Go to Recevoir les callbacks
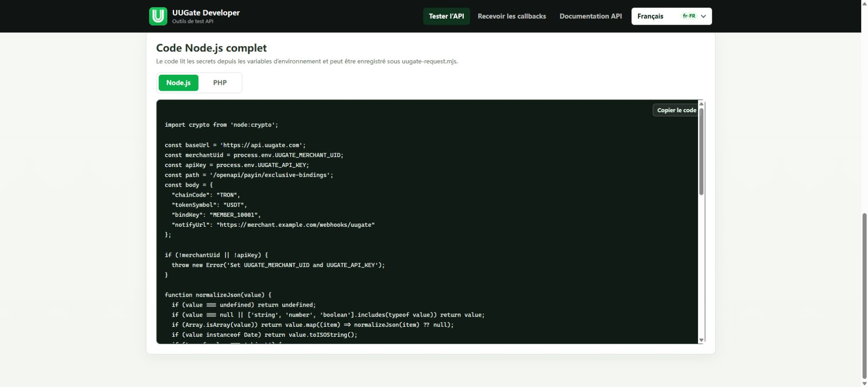The height and width of the screenshot is (387, 868). pyautogui.click(x=512, y=16)
